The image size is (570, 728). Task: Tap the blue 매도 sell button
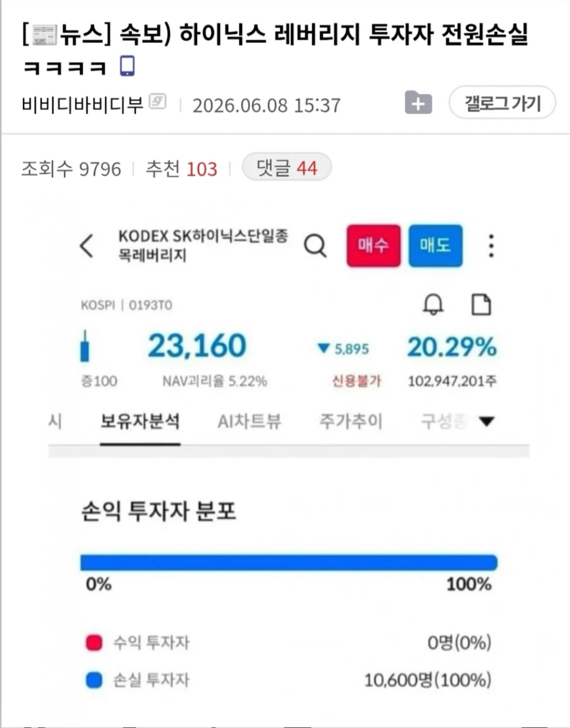click(x=435, y=246)
